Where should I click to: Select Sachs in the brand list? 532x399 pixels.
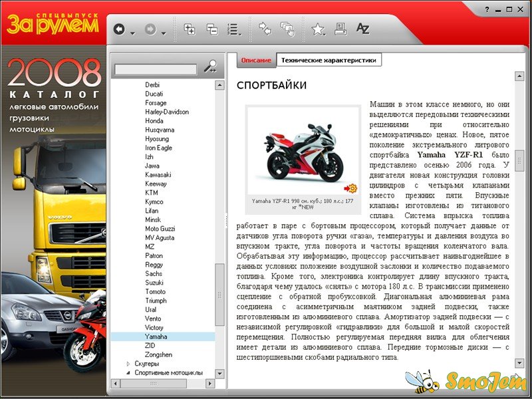point(154,273)
